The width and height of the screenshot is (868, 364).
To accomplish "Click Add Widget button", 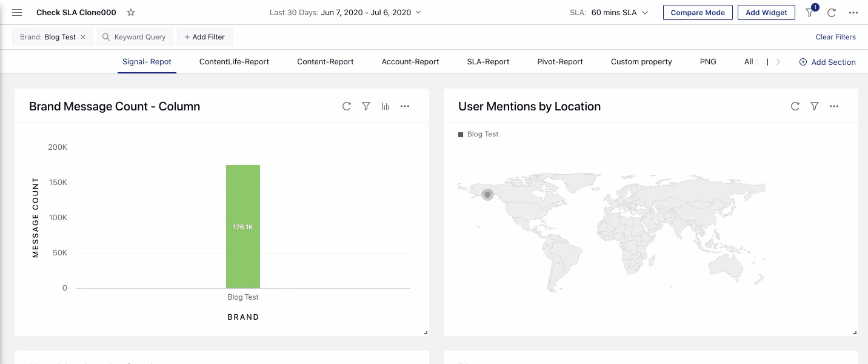I will click(766, 12).
